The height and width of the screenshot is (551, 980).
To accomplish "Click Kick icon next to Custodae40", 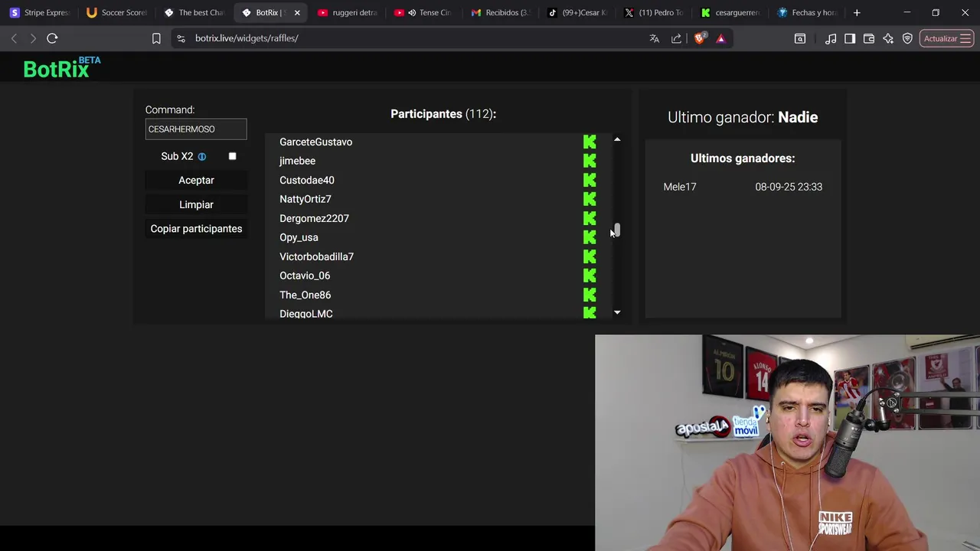I will pos(590,180).
